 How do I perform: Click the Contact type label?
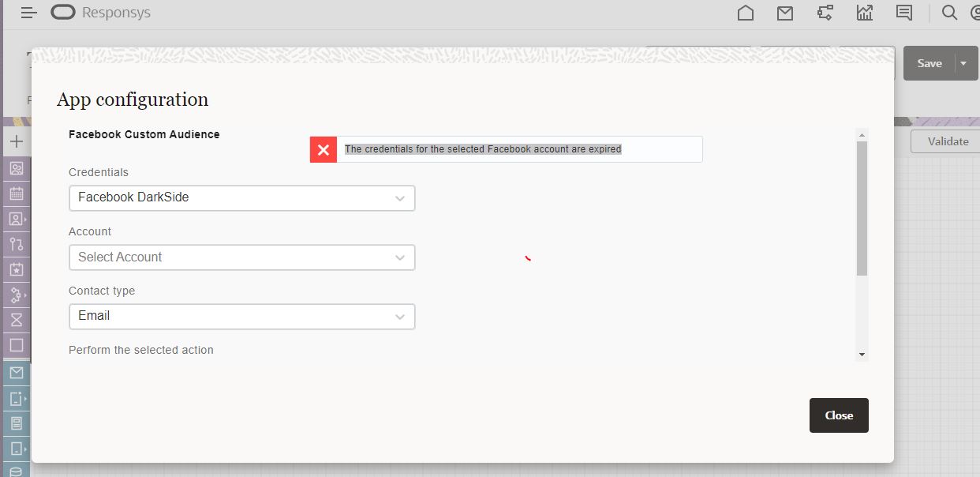click(102, 291)
